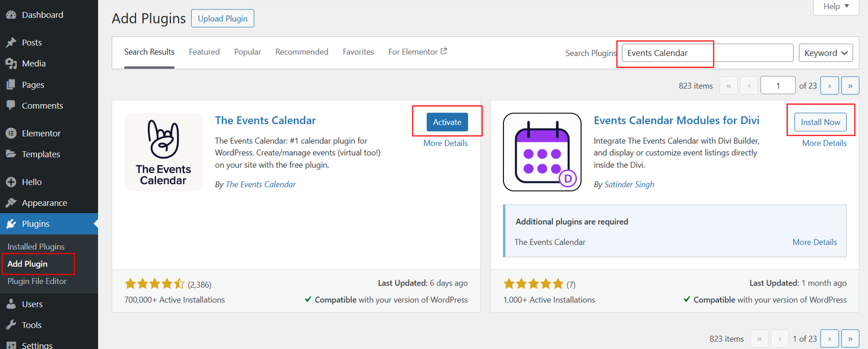Open Media via its sidebar icon

tap(11, 64)
